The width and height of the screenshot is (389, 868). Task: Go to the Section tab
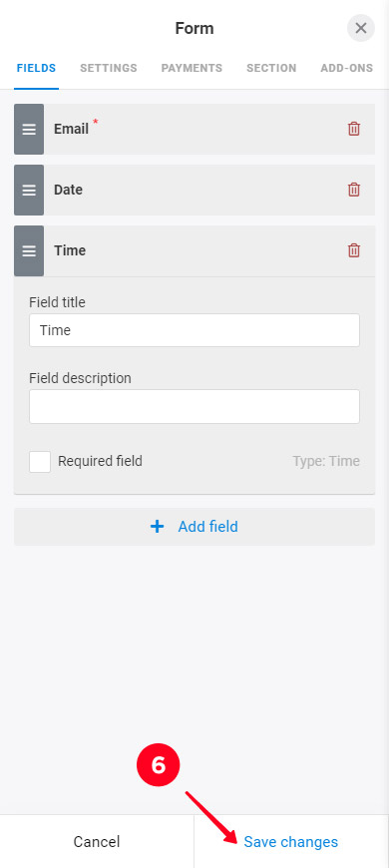(271, 68)
